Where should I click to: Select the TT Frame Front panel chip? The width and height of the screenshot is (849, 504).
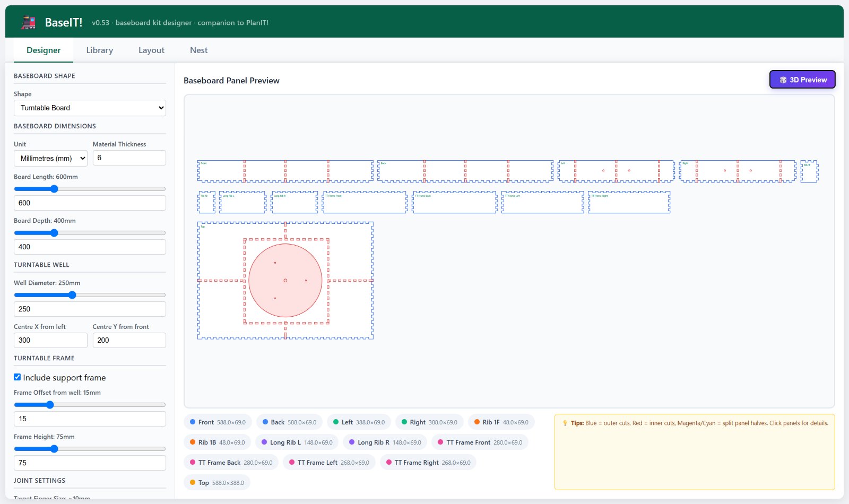[x=480, y=442]
